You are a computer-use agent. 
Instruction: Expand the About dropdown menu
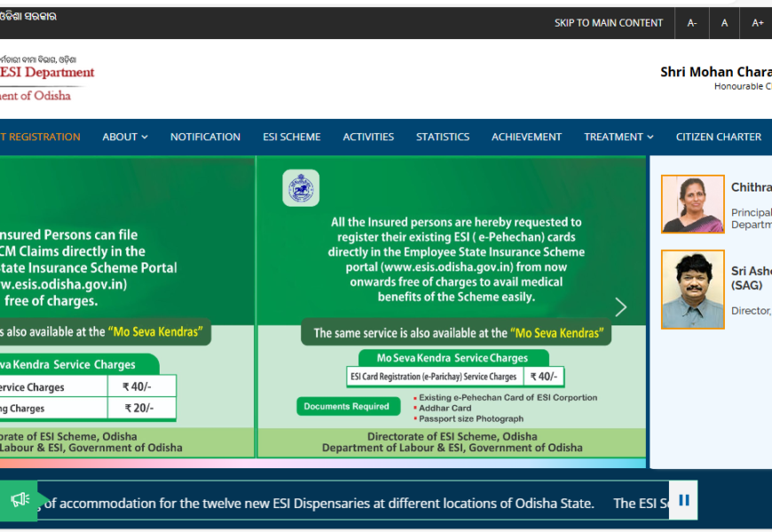pos(125,137)
